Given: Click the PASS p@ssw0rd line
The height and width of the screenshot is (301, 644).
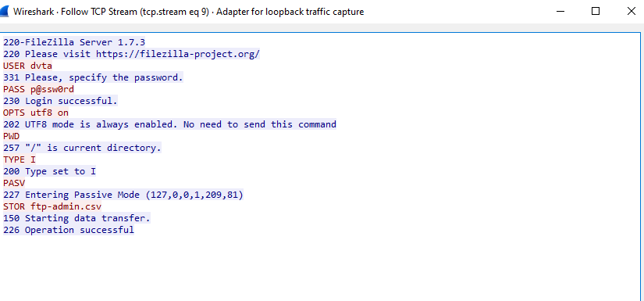Looking at the screenshot, I should 38,89.
